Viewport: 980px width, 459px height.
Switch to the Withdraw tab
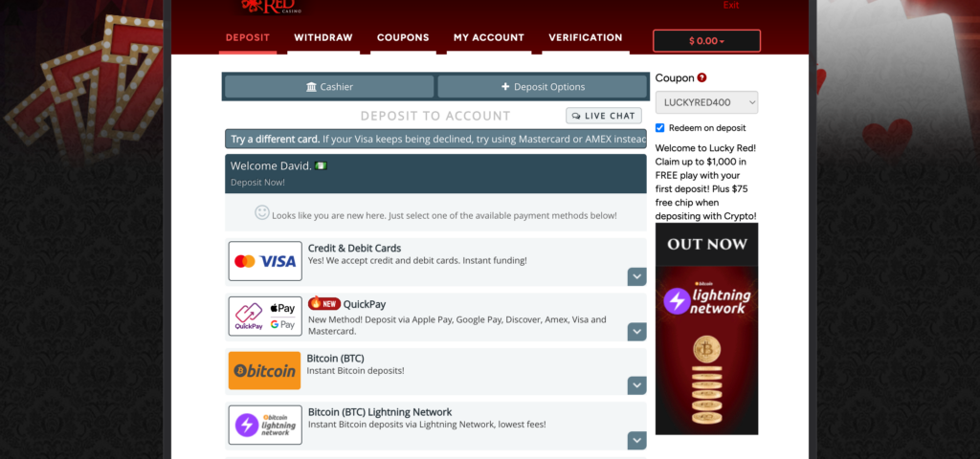(323, 37)
